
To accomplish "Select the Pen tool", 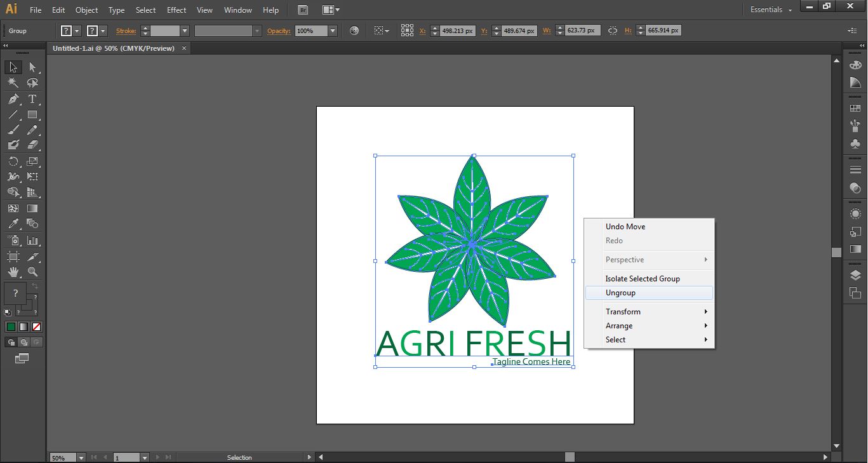I will (x=13, y=99).
